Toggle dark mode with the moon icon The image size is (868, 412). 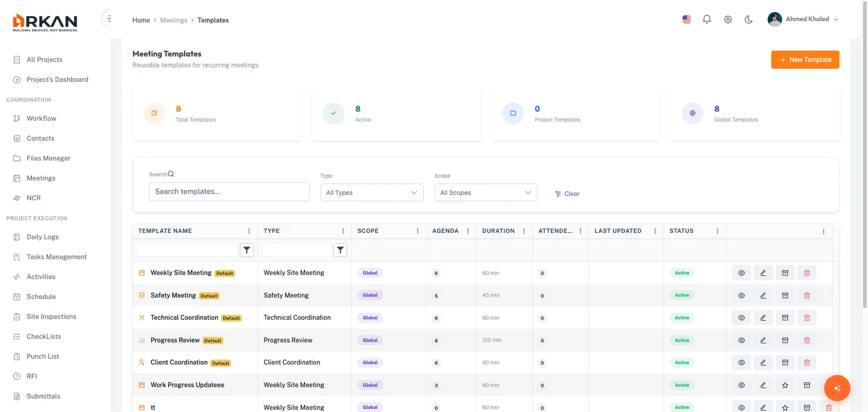(749, 19)
